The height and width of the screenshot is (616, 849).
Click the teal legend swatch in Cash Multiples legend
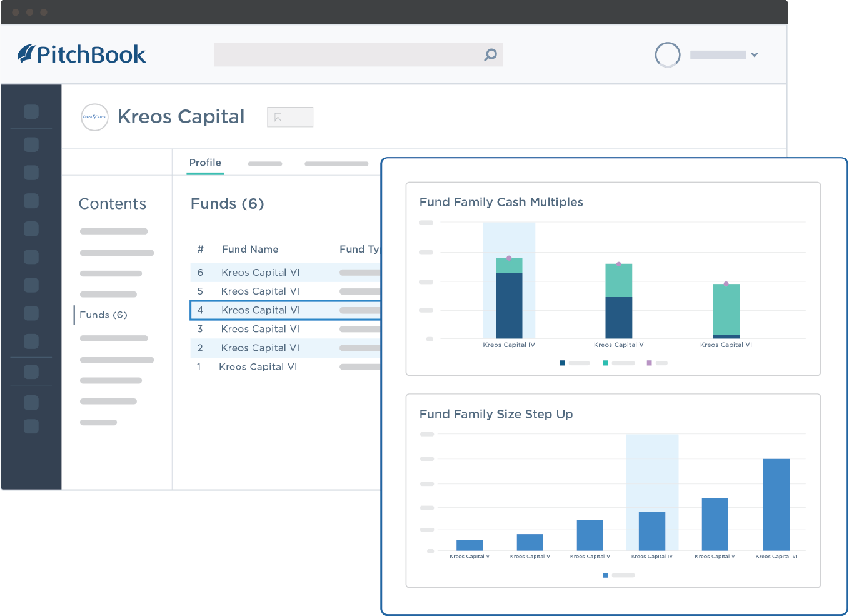pos(605,363)
